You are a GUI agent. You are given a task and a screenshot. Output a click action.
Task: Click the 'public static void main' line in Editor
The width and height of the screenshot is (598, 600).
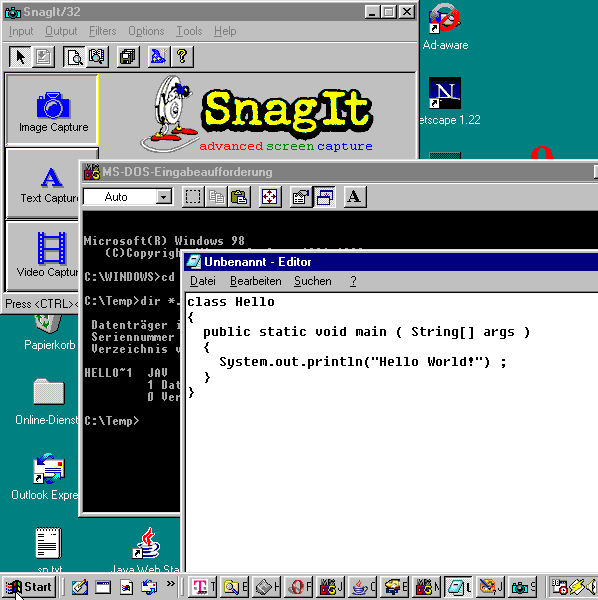[367, 332]
